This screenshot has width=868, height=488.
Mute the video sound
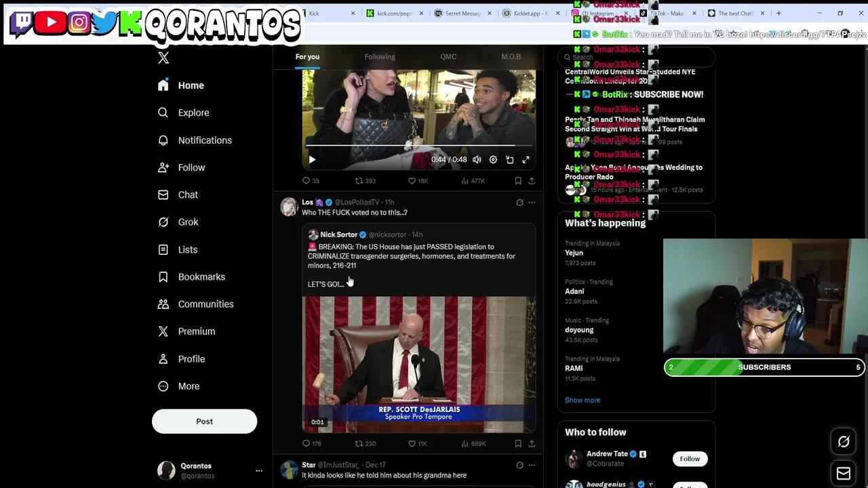[477, 160]
